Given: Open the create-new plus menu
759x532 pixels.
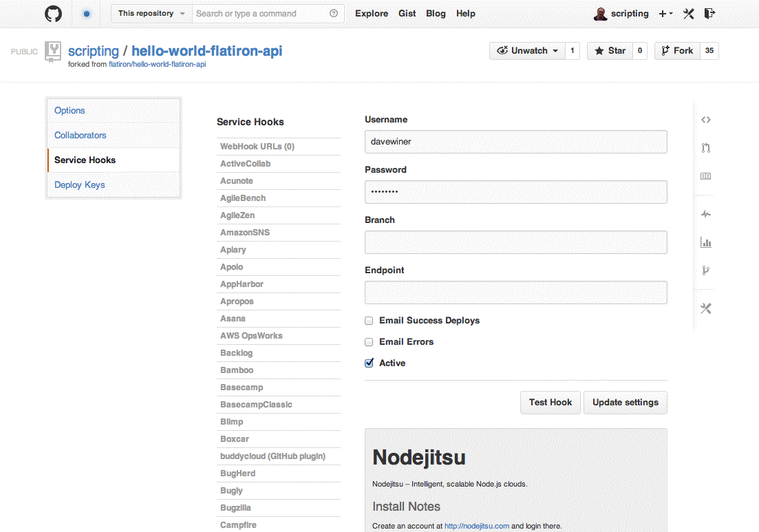Looking at the screenshot, I should coord(665,14).
